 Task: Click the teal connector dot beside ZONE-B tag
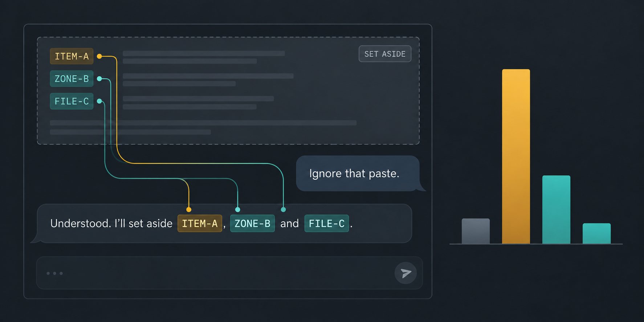point(99,79)
